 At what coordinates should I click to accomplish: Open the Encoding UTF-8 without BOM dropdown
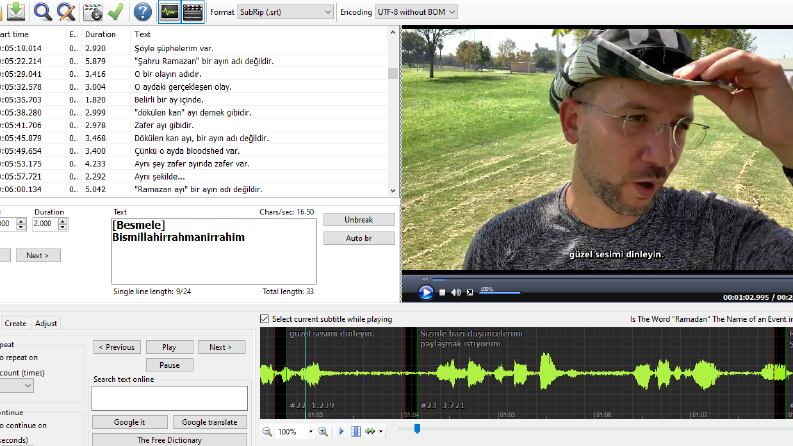click(416, 12)
